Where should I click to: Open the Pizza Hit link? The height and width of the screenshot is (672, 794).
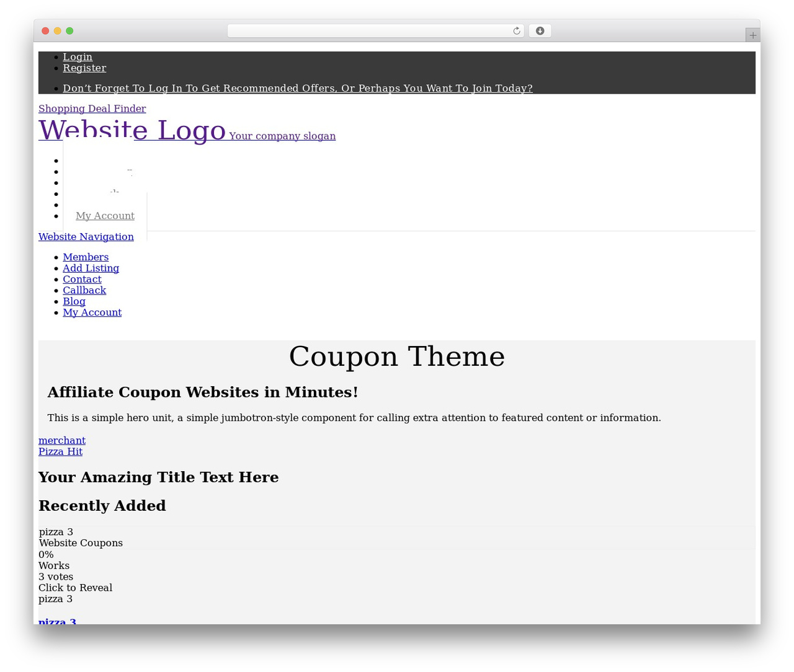point(60,452)
